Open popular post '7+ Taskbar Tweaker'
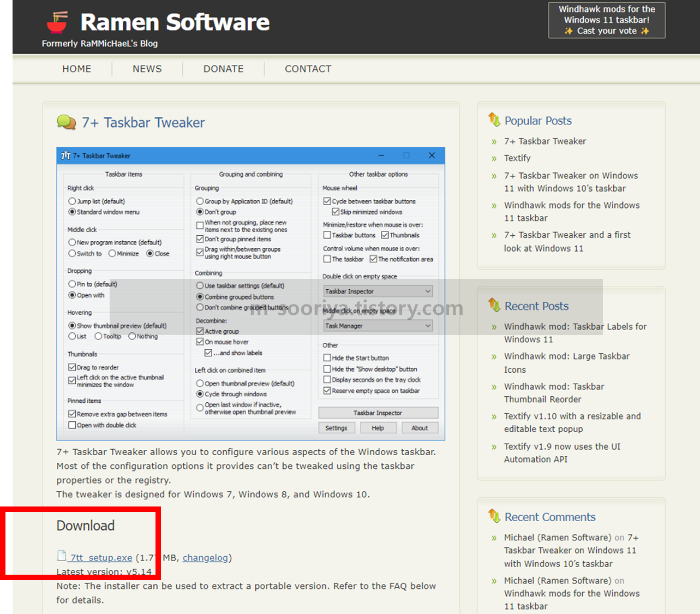Screen dimensions: 700x614 [545, 141]
